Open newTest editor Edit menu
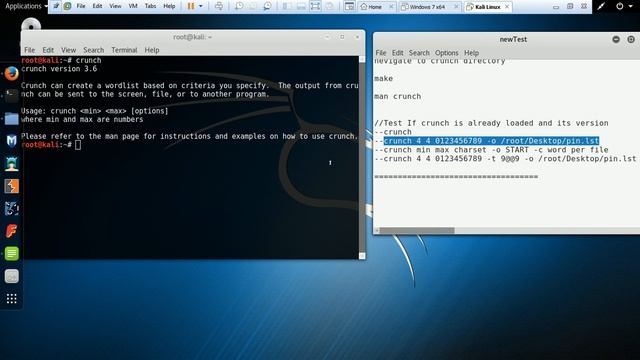This screenshot has height=360, width=640. tap(398, 53)
